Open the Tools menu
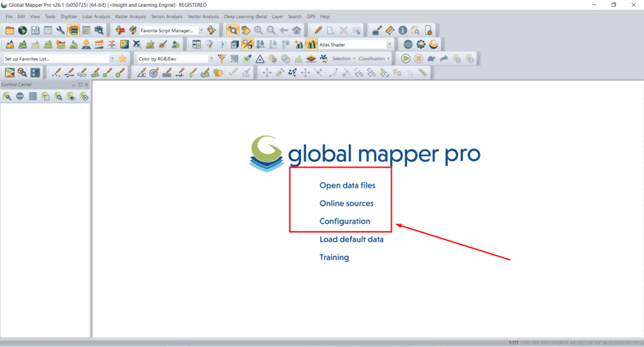The height and width of the screenshot is (347, 644). 50,16
